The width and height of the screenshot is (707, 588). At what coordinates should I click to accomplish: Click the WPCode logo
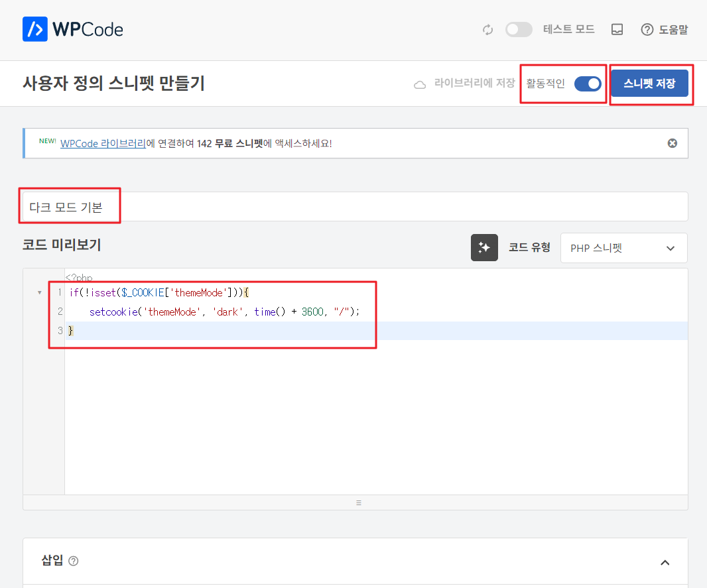pyautogui.click(x=73, y=30)
